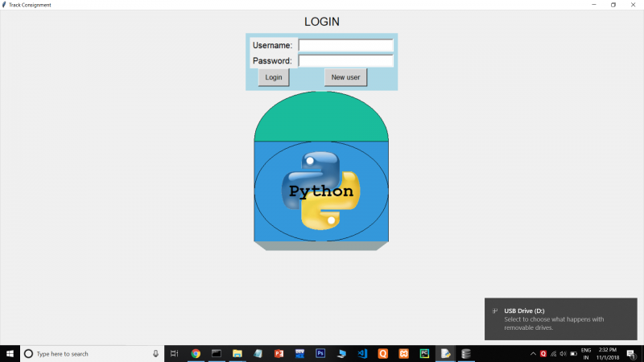Screen dimensions: 644x362
Task: Click the Login button
Action: pos(274,77)
